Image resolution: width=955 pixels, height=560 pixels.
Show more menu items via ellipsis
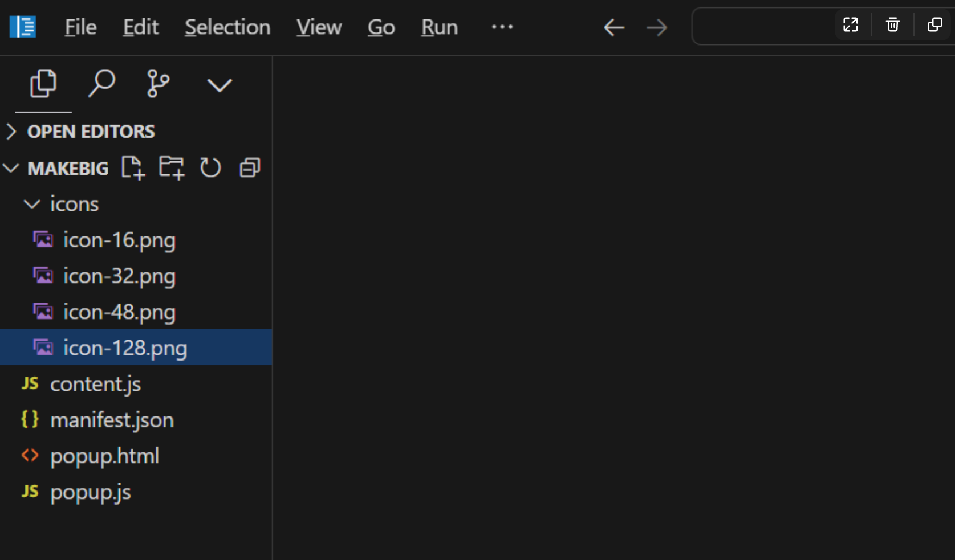[x=502, y=27]
